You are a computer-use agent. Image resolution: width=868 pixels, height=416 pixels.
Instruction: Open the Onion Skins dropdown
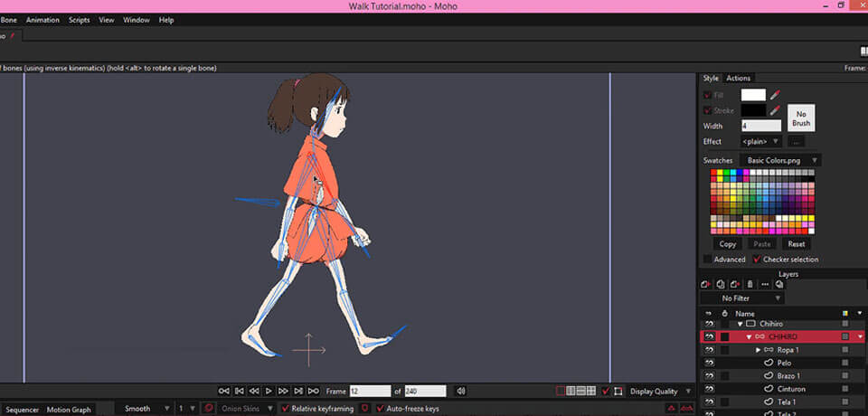(x=246, y=409)
